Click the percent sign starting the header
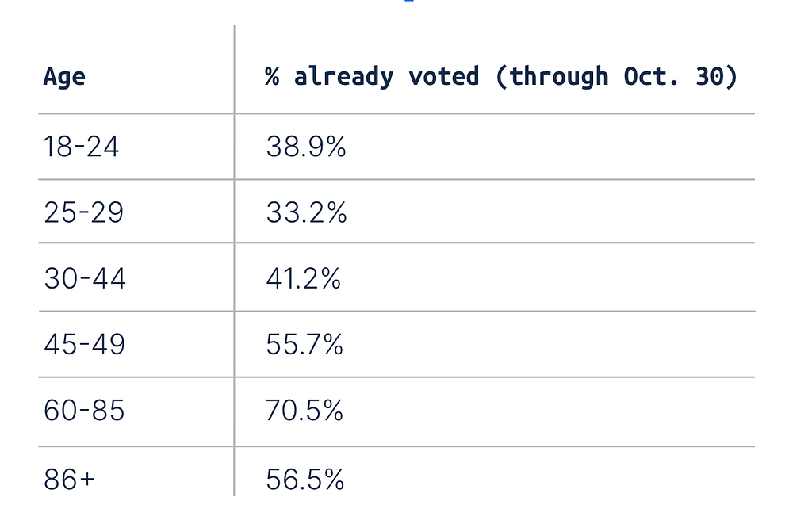Image resolution: width=812 pixels, height=524 pixels. coord(272,77)
